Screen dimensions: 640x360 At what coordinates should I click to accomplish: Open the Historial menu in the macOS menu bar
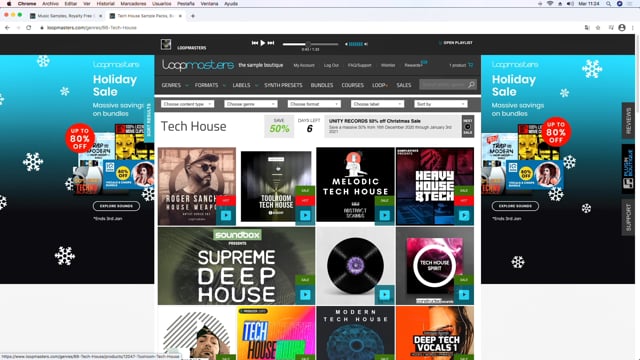coord(105,4)
